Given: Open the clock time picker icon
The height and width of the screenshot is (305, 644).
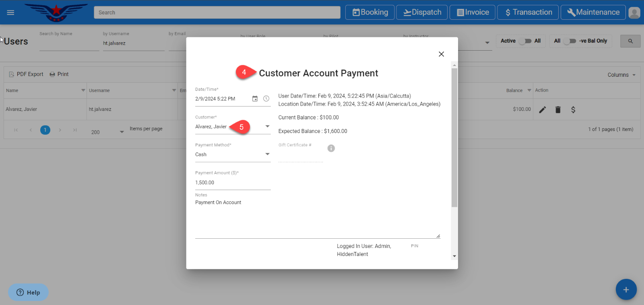Looking at the screenshot, I should point(266,98).
